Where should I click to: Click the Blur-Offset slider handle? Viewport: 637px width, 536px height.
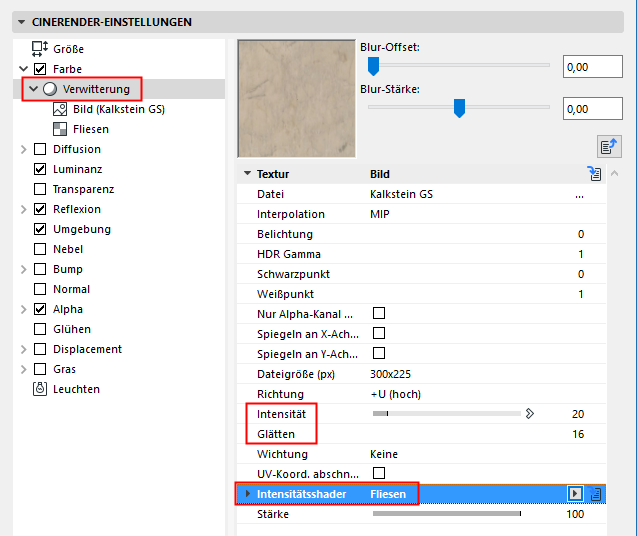(373, 66)
